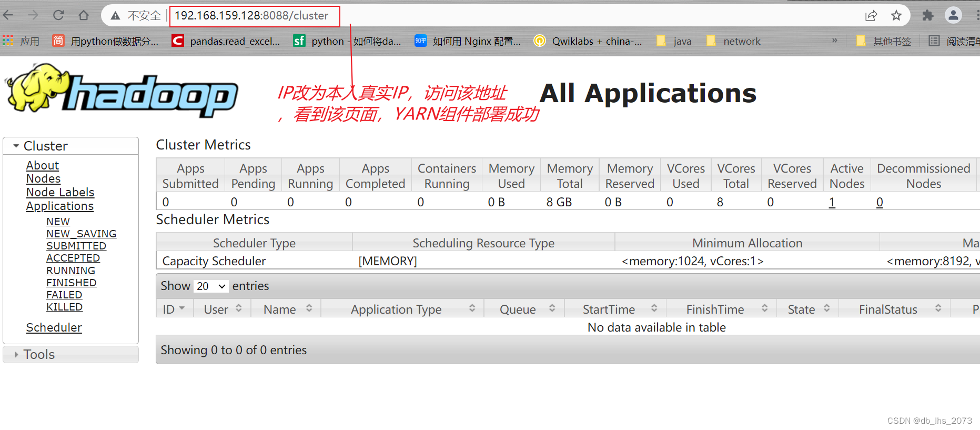
Task: Expand the Tools sidebar section
Action: 71,354
